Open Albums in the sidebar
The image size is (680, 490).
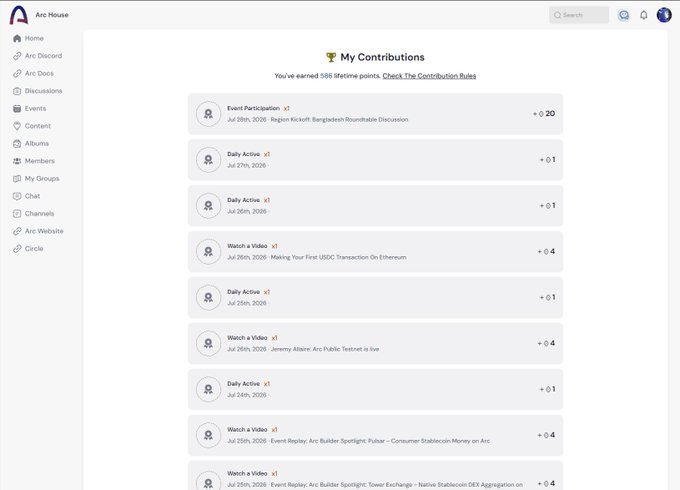tap(37, 144)
